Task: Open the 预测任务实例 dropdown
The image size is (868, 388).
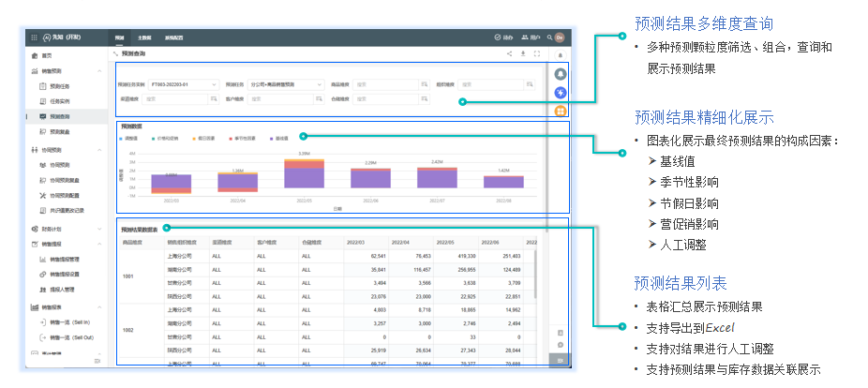Action: (x=183, y=84)
